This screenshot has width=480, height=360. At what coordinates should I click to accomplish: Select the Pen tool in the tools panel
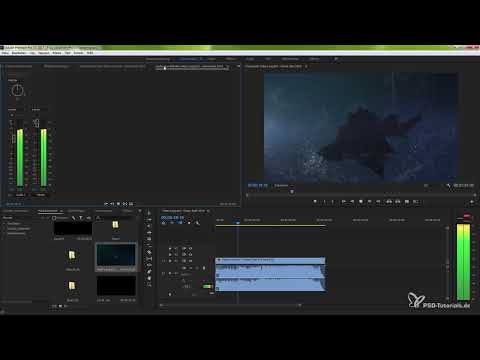tap(149, 271)
